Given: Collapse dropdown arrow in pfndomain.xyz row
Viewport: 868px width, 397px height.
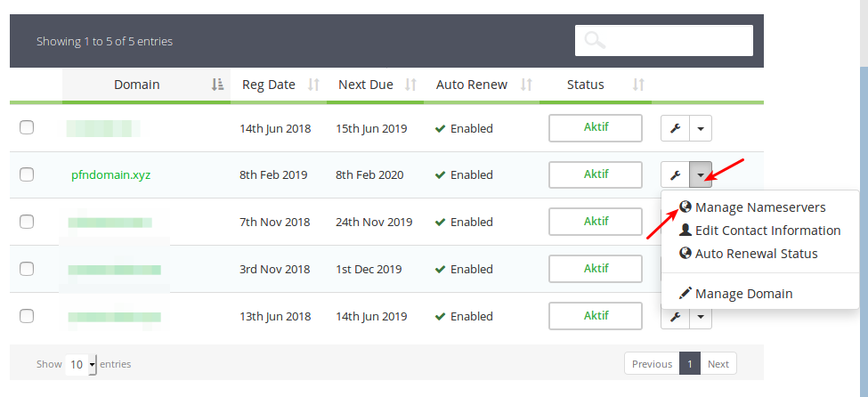Looking at the screenshot, I should click(x=701, y=175).
